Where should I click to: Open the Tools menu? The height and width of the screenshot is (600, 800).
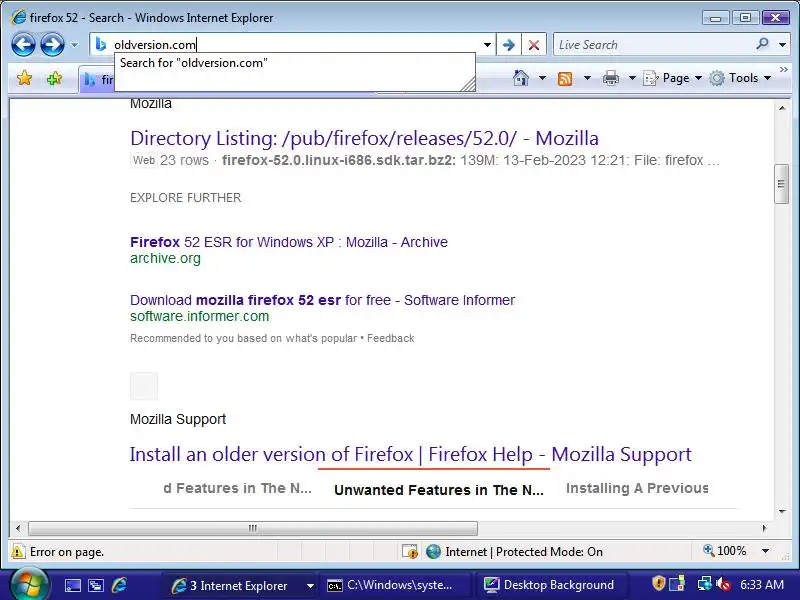[x=740, y=78]
